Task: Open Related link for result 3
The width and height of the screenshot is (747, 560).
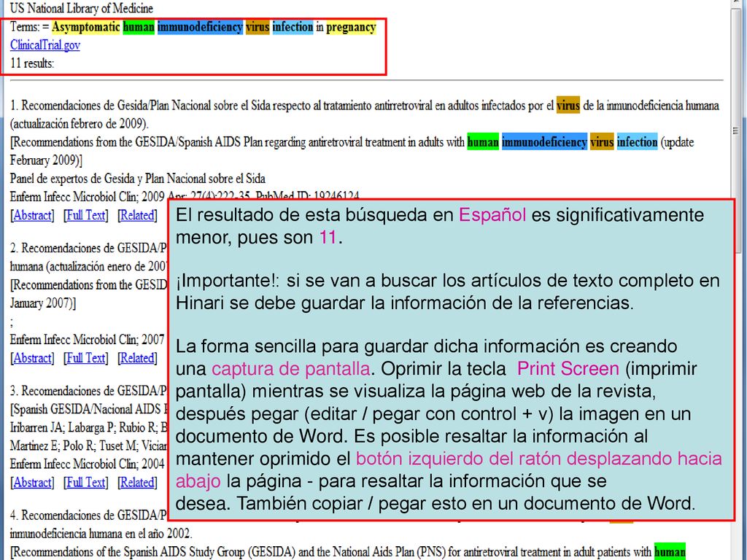Action: click(x=136, y=483)
